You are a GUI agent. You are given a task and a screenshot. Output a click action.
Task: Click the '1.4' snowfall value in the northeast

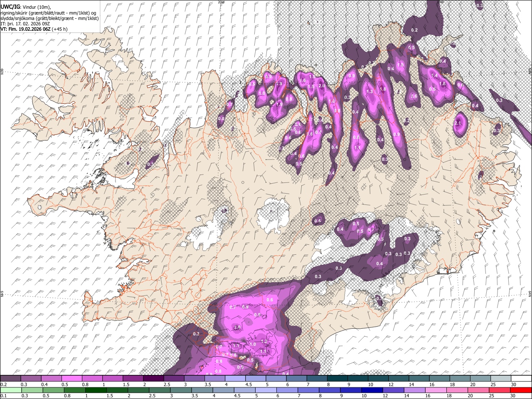[435, 76]
